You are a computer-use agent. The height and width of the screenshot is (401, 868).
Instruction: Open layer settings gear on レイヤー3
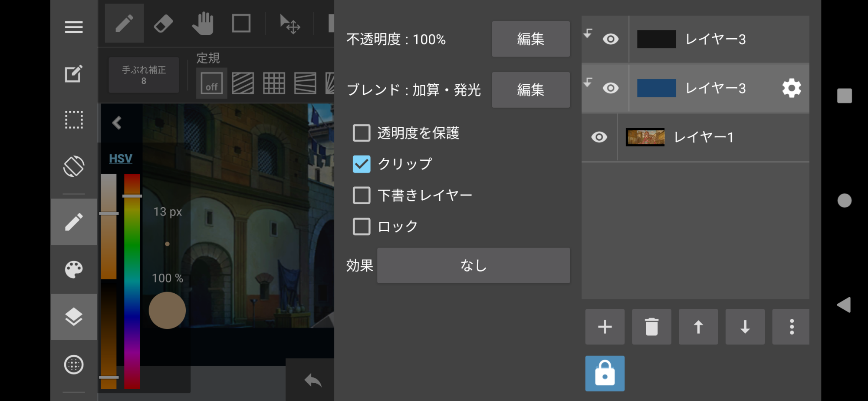pos(791,88)
